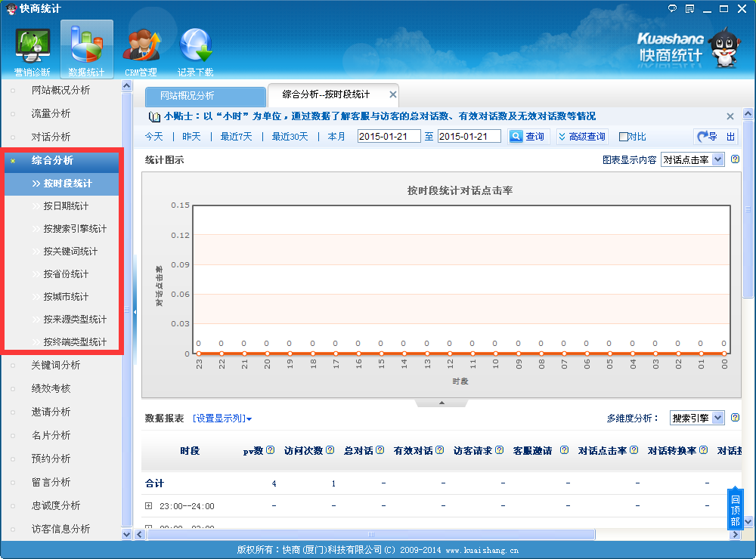Screen dimensions: 756x559
Task: Click the 记录下载 record download icon
Action: click(195, 50)
